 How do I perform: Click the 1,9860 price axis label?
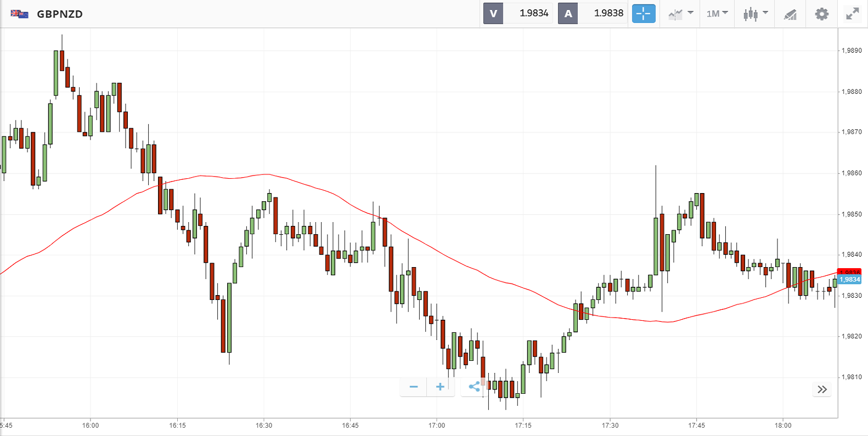852,173
